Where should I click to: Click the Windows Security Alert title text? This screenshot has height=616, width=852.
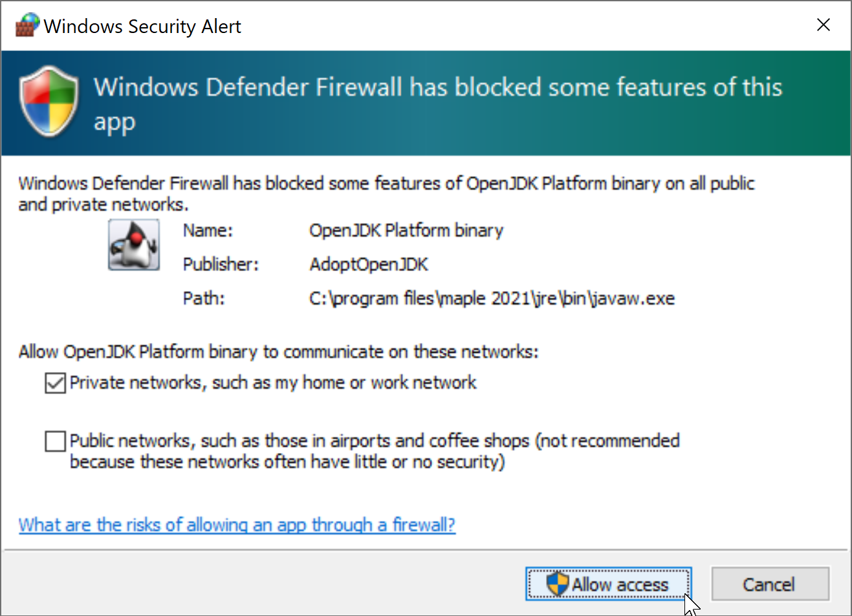pyautogui.click(x=142, y=27)
